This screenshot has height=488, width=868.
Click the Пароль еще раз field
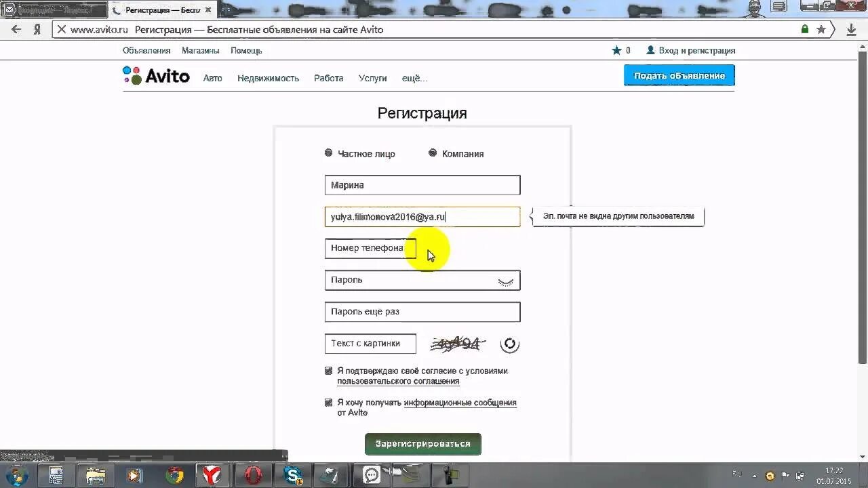pyautogui.click(x=422, y=312)
